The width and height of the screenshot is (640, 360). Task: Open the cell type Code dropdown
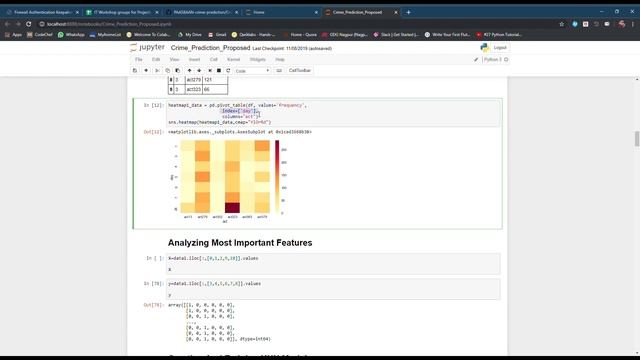pyautogui.click(x=252, y=71)
